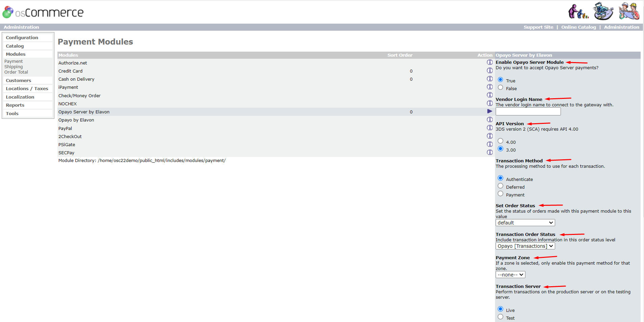
Task: Click info icon for Check/Money Order
Action: (x=490, y=95)
